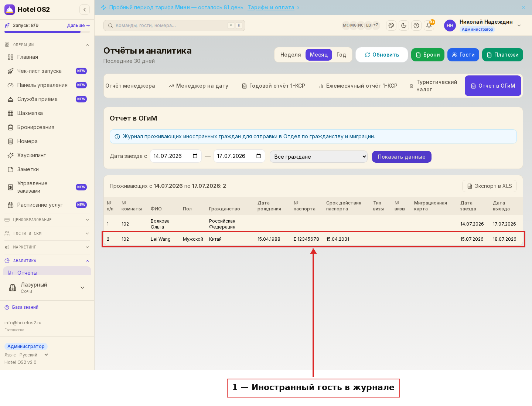Go to Панель управления
Screen dimensions: 532x406
(x=47, y=85)
